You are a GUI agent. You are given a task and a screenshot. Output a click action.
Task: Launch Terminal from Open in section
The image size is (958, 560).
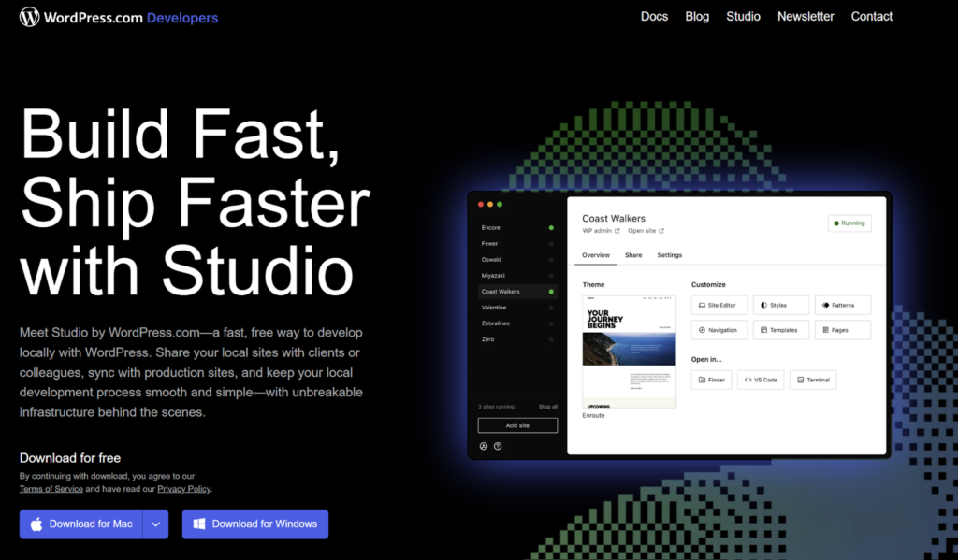click(x=812, y=380)
